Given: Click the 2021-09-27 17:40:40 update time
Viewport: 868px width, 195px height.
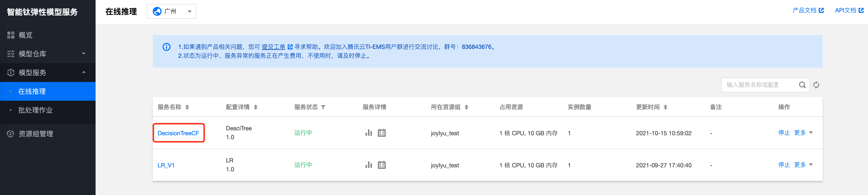Looking at the screenshot, I should [664, 165].
